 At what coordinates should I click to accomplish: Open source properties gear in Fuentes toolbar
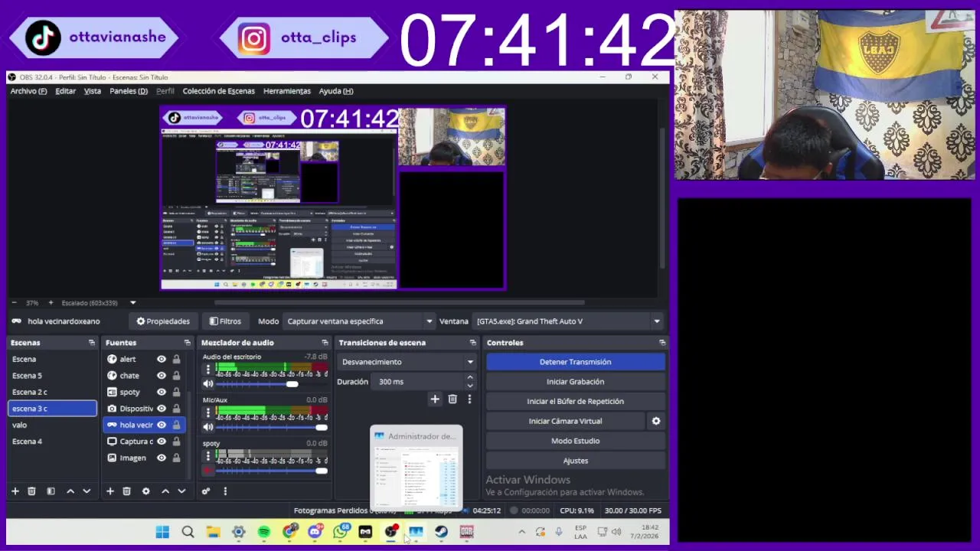pyautogui.click(x=145, y=491)
